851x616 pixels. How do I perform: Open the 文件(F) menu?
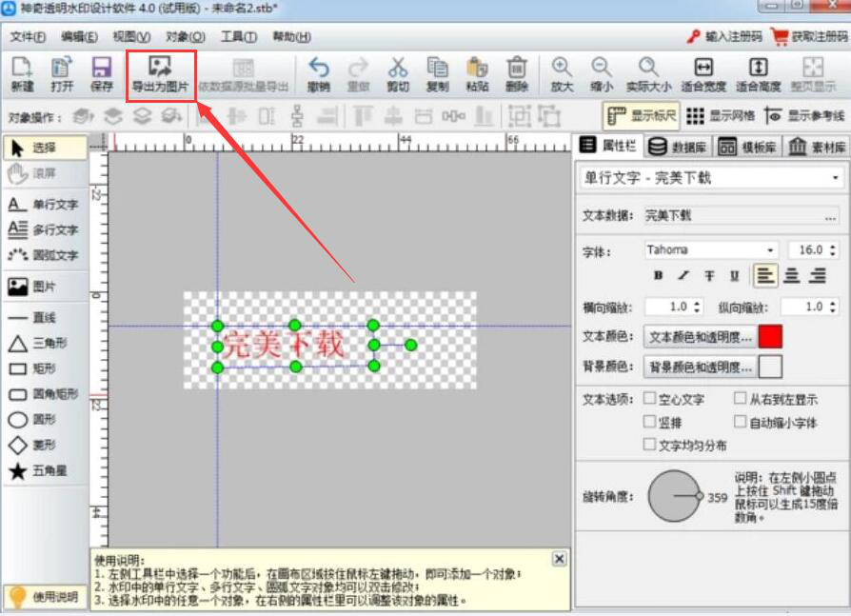pyautogui.click(x=28, y=37)
